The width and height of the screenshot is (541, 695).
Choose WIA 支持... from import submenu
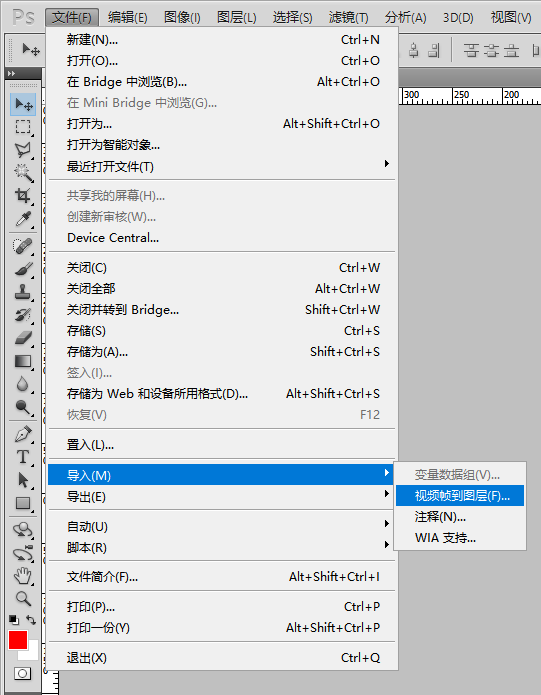[460, 538]
